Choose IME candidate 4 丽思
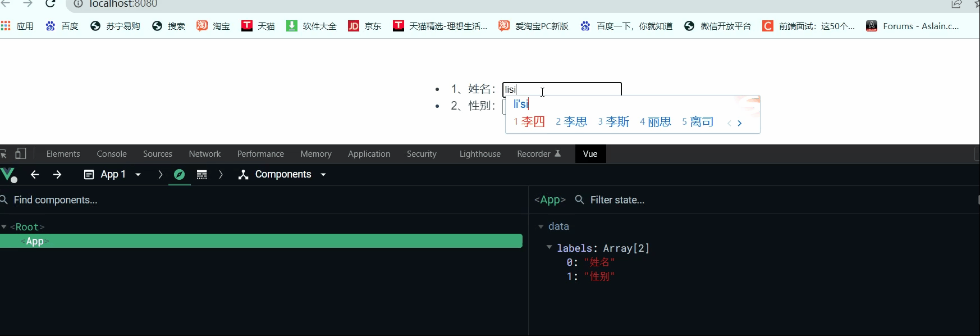The width and height of the screenshot is (980, 336). point(656,122)
